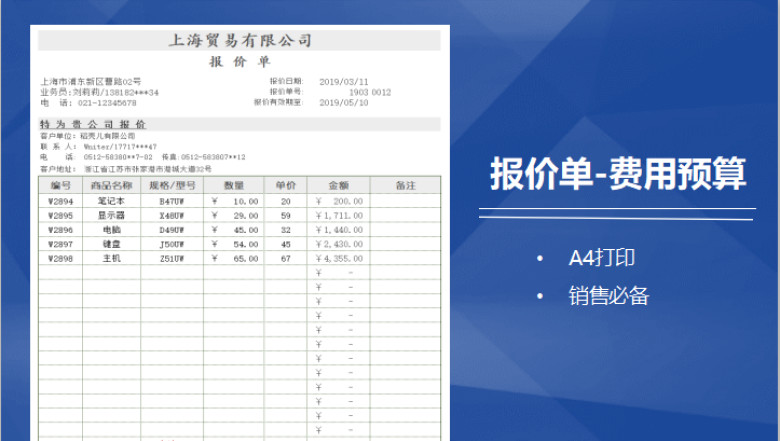Click the 规格/型号 column header
The width and height of the screenshot is (780, 441).
pos(172,185)
